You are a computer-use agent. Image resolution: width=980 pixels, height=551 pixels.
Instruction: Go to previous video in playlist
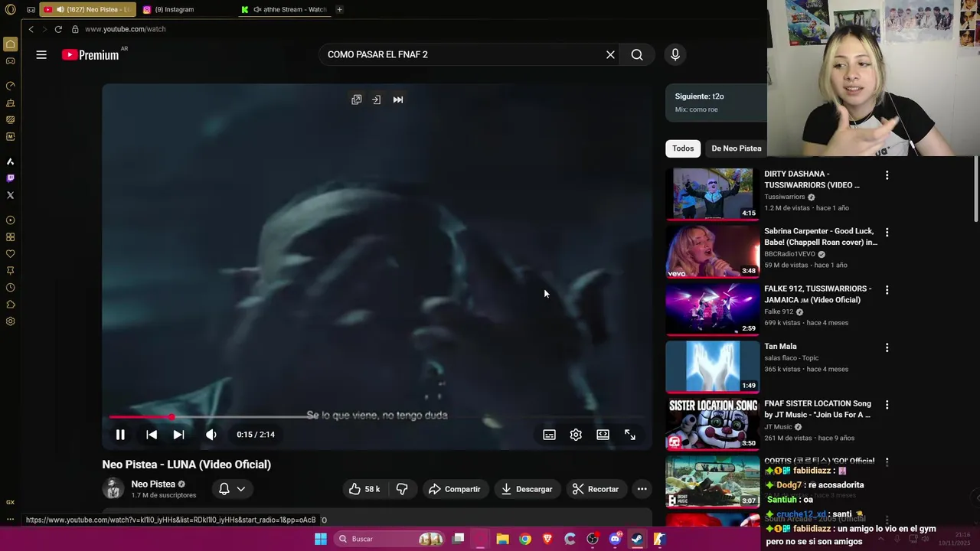[x=152, y=435]
